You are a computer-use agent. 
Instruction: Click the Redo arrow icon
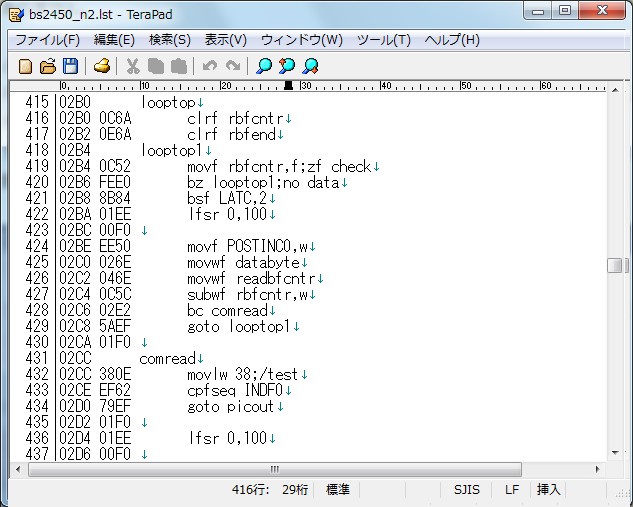point(233,66)
